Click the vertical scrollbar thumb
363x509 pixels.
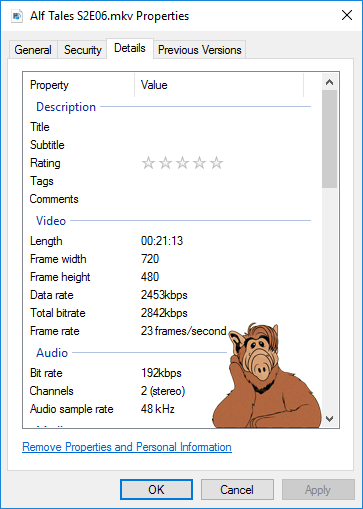(x=330, y=139)
